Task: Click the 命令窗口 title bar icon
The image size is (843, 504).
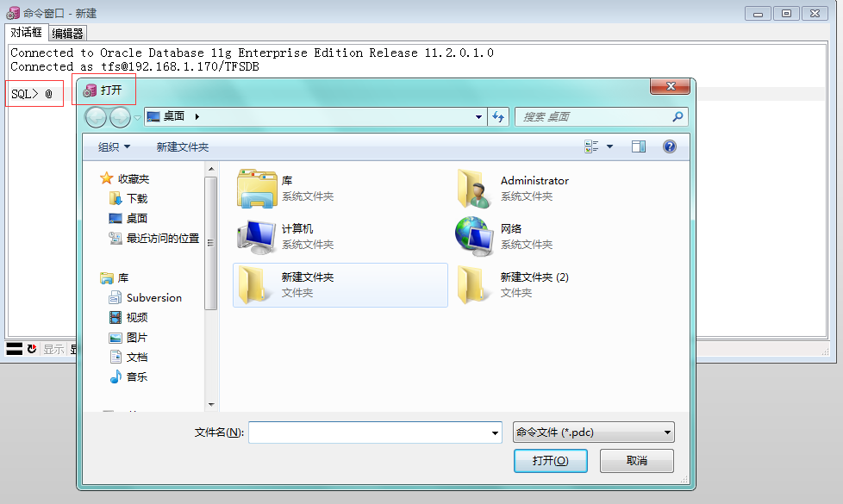Action: point(13,13)
